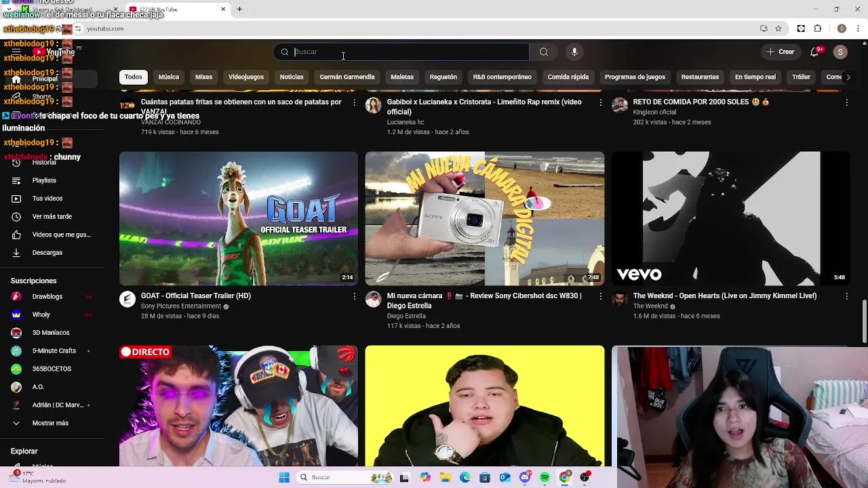The width and height of the screenshot is (868, 488).
Task: Open Spotify from the taskbar
Action: pos(545,477)
